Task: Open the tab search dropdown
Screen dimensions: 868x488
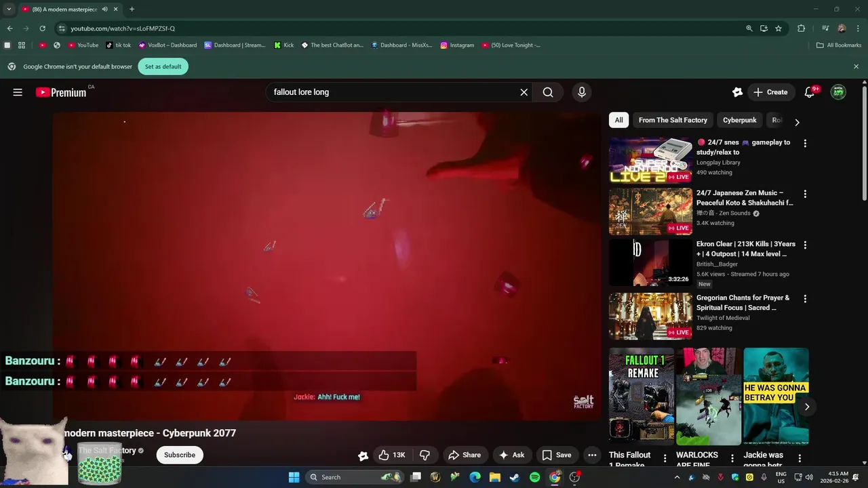Action: click(x=9, y=9)
